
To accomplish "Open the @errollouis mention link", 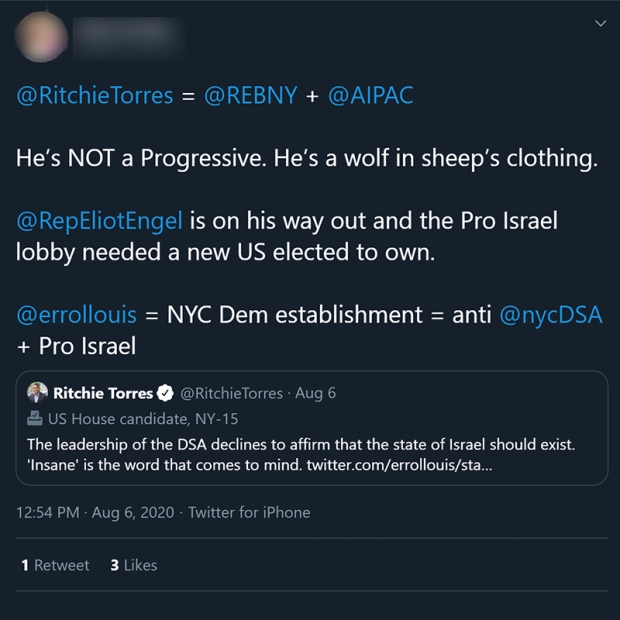I will [x=77, y=315].
